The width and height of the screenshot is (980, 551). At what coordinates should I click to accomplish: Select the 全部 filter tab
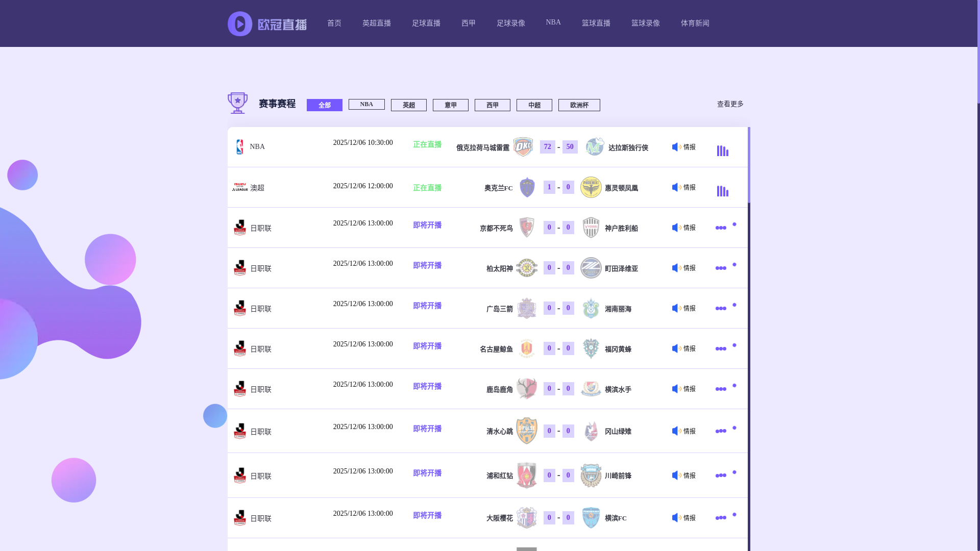[x=325, y=105]
